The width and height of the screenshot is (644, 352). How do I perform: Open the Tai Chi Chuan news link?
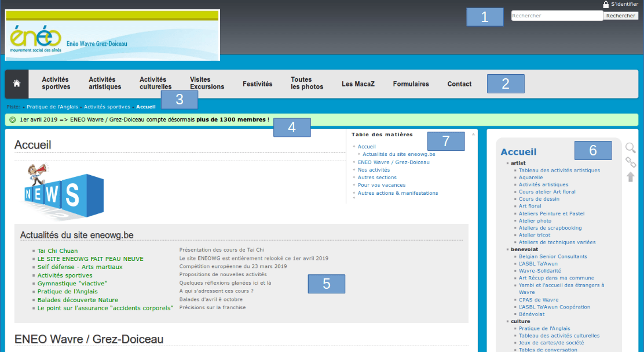click(x=57, y=251)
